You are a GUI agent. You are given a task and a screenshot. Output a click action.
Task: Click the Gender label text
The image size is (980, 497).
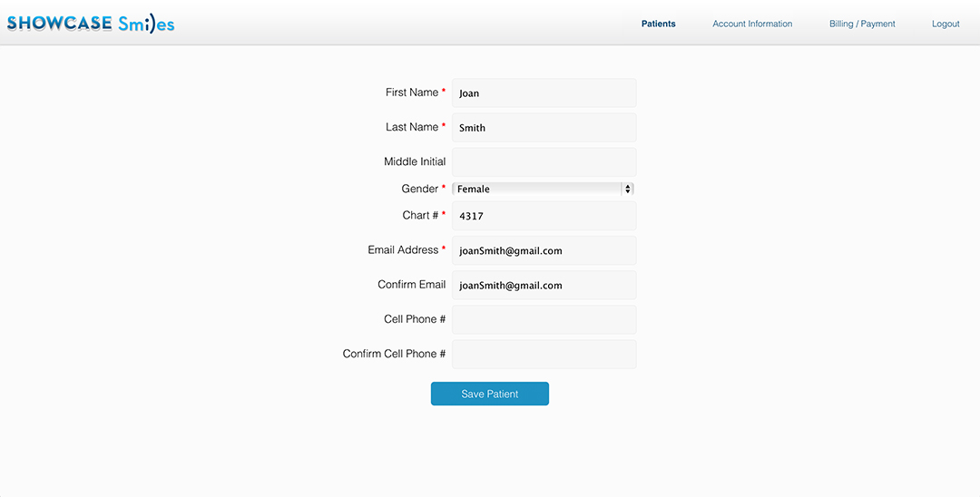pos(419,189)
